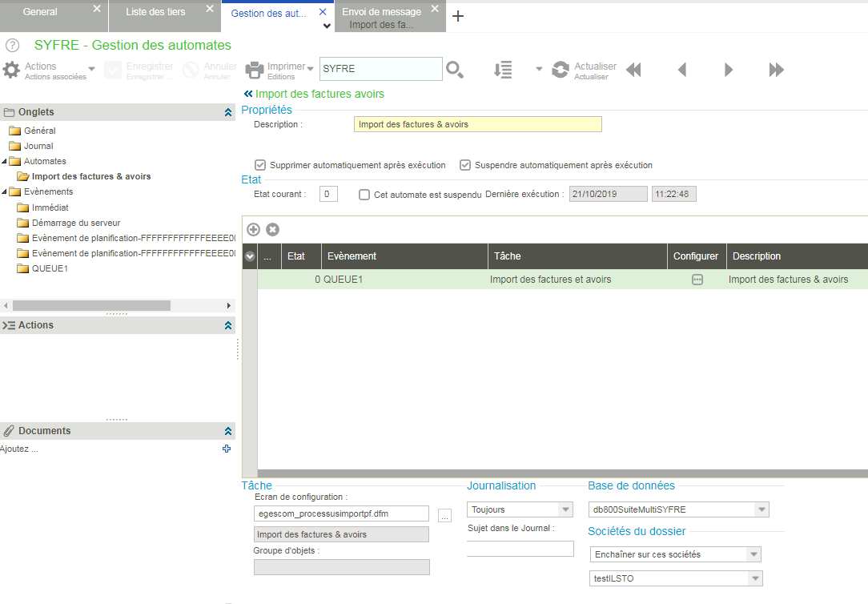Toggle Suspendre automatiquement après exécution checkbox

click(x=465, y=165)
